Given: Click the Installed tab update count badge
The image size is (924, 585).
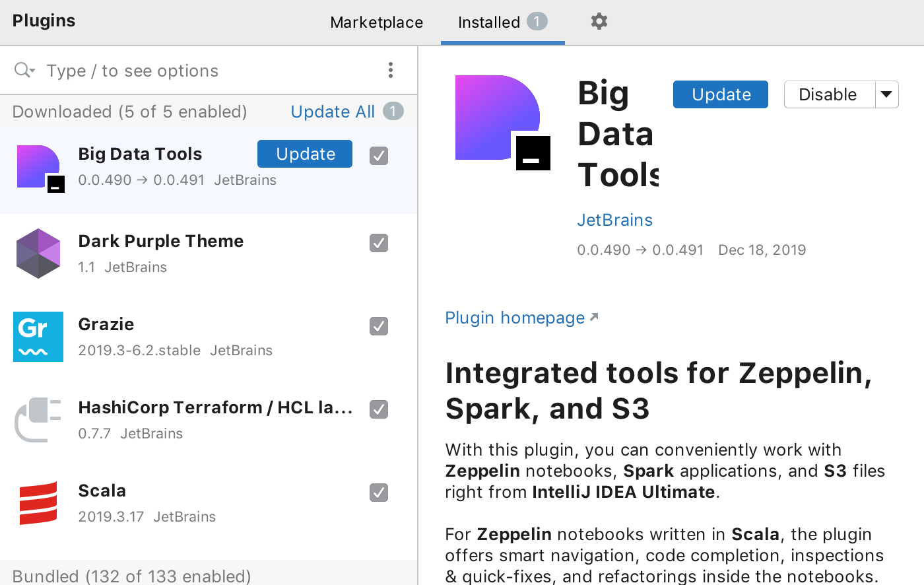Looking at the screenshot, I should point(537,21).
